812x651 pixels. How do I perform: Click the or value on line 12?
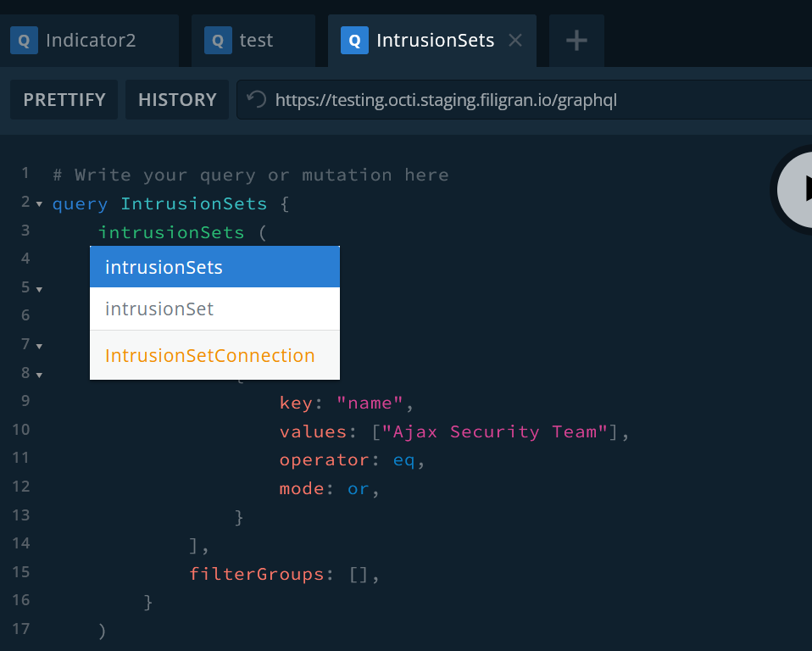point(358,488)
